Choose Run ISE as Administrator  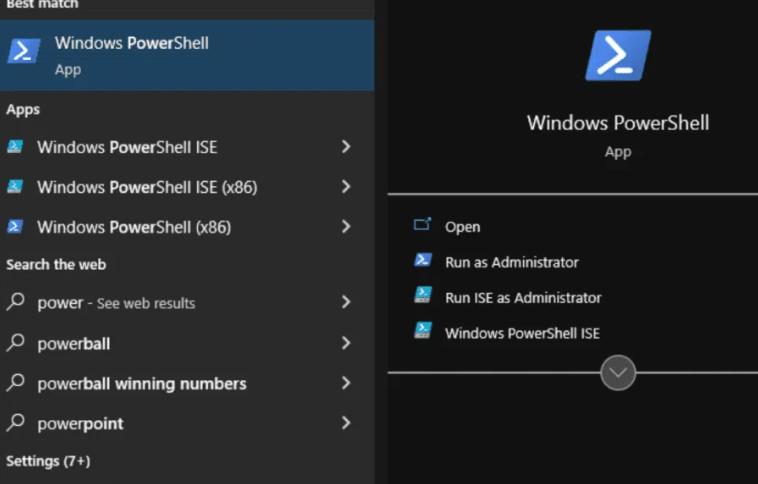[x=523, y=297]
